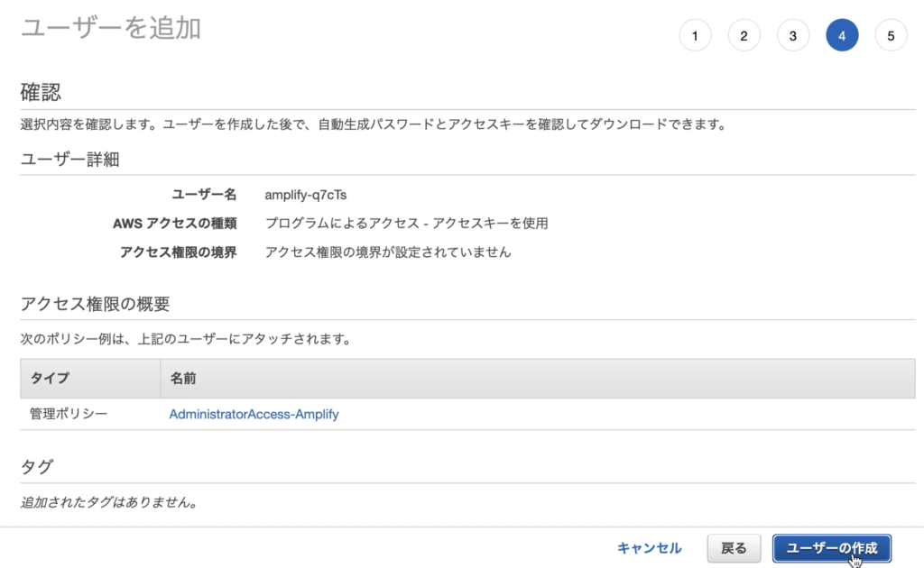Select the アクセス権限の境界が設定されていません value

pyautogui.click(x=388, y=252)
